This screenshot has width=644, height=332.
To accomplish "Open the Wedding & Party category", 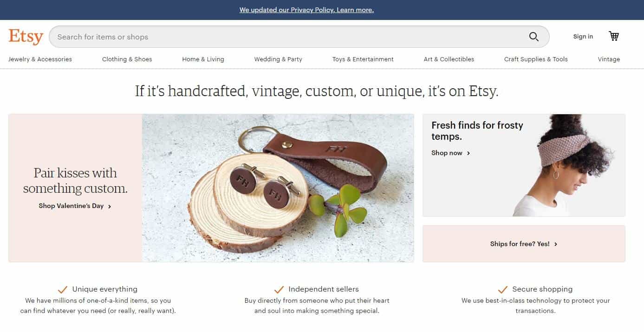I will (278, 59).
